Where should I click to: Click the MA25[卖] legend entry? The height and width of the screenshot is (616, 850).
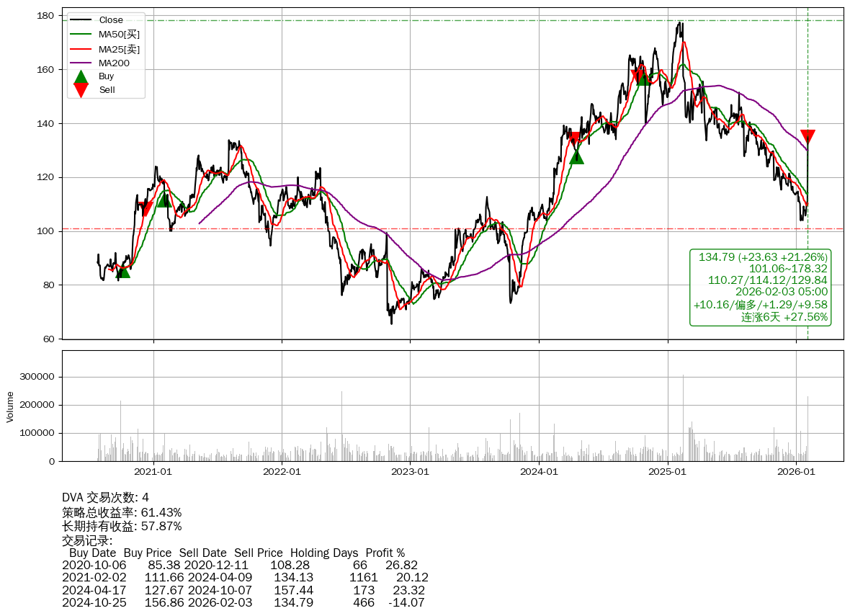pos(119,49)
